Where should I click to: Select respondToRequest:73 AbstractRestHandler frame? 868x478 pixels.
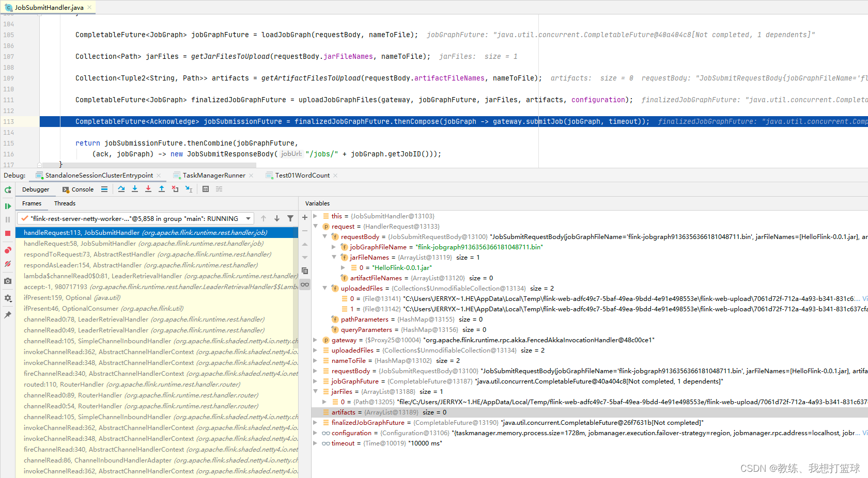[x=157, y=254]
